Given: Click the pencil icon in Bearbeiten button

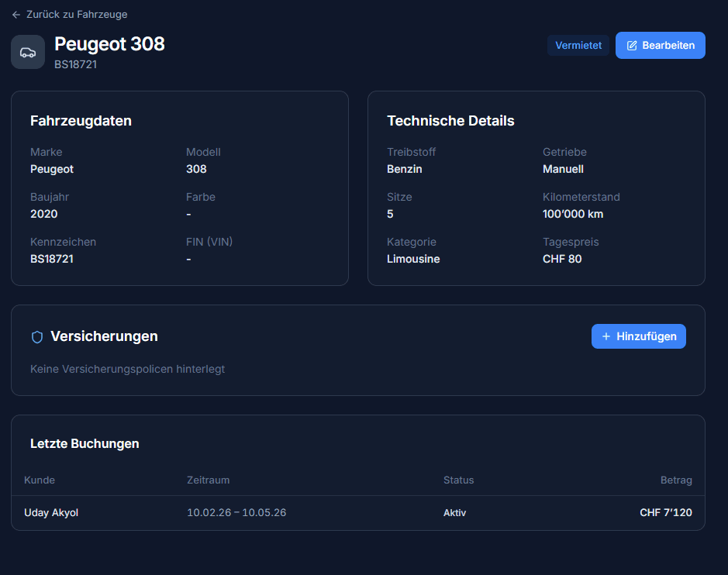Looking at the screenshot, I should pos(632,46).
